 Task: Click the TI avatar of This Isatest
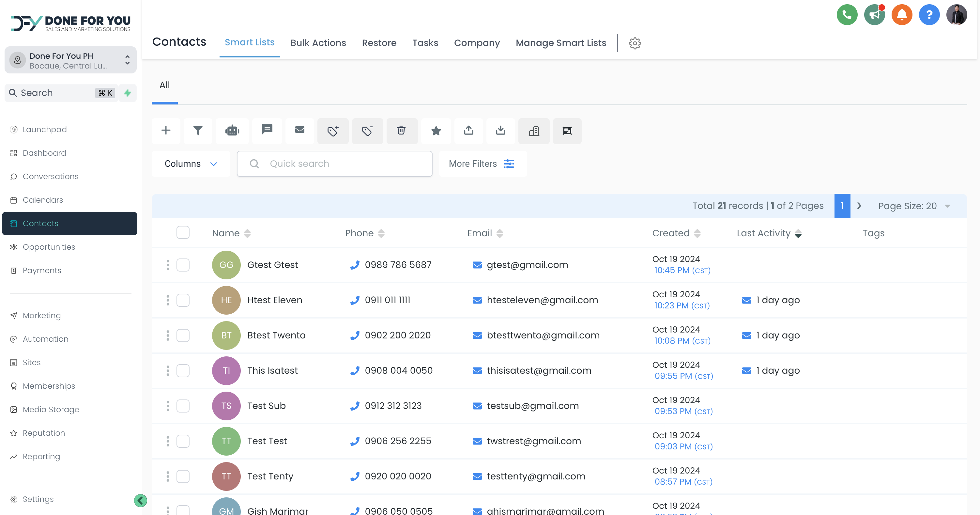(226, 371)
